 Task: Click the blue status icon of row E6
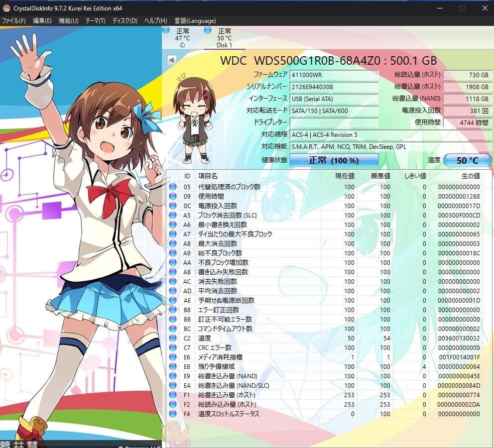[173, 357]
